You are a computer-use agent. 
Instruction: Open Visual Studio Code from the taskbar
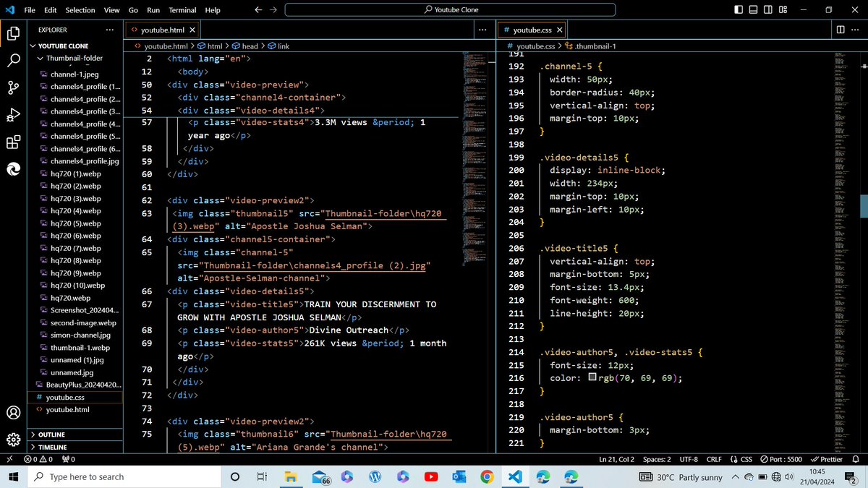pos(515,477)
